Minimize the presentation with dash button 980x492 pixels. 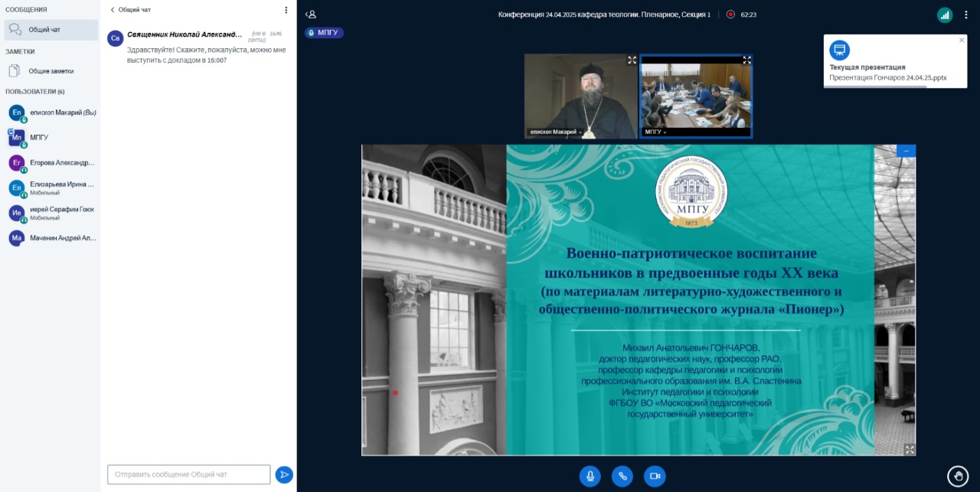tap(906, 152)
